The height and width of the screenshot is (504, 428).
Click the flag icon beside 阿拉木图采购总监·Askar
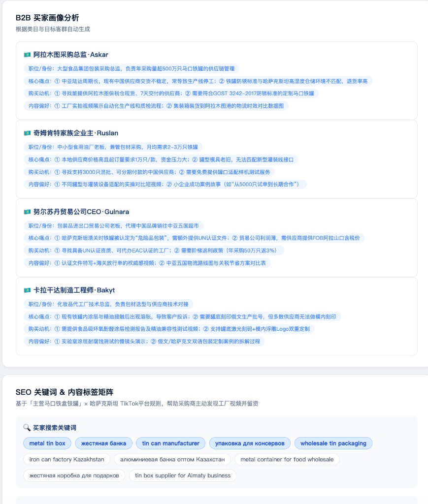point(27,55)
